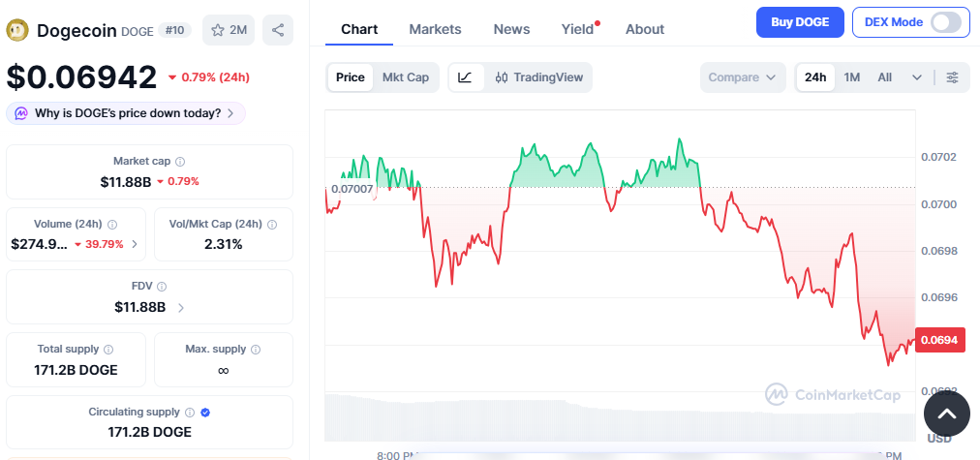The width and height of the screenshot is (980, 460).
Task: Expand Volume (24h) details chevron
Action: (135, 244)
